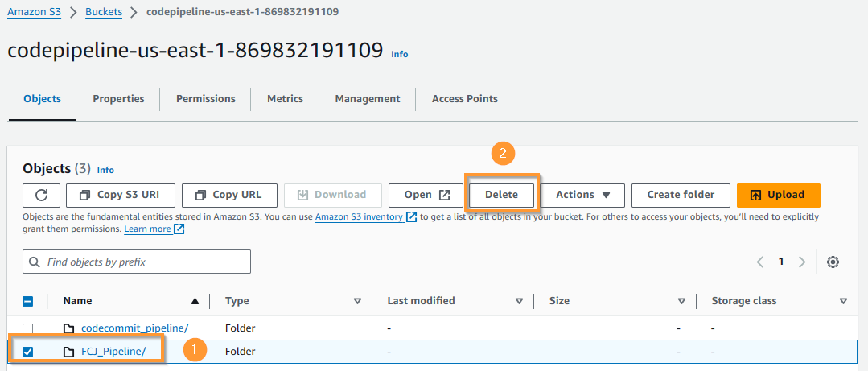Click the external link icon after Learn more

tap(179, 229)
